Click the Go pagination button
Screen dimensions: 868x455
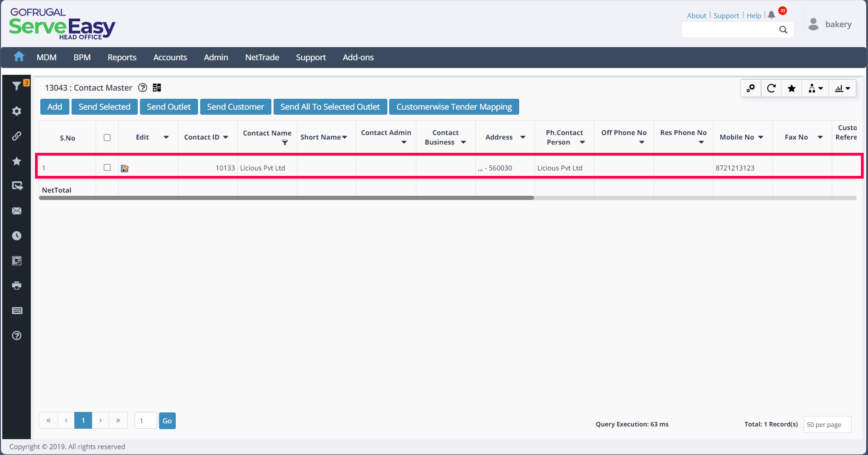167,421
